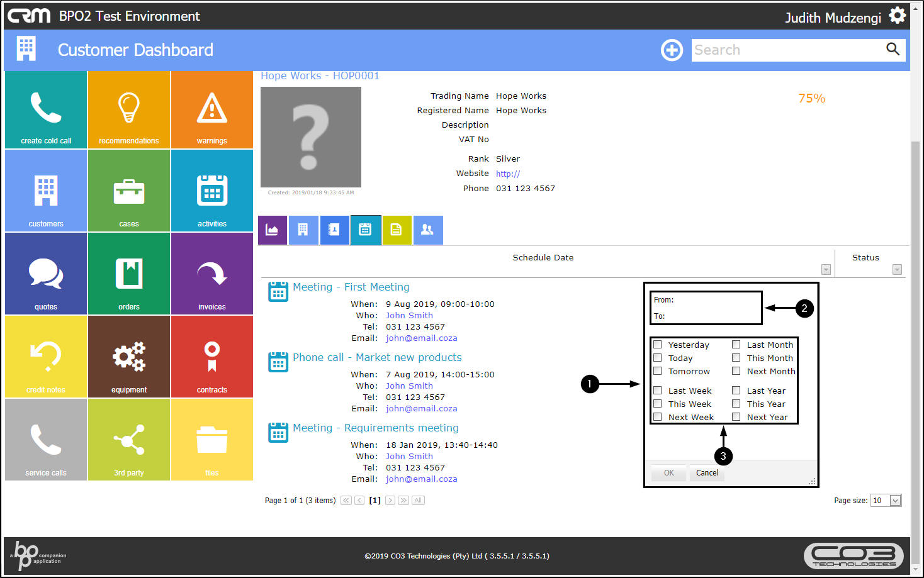Check the Last Year checkbox

(x=736, y=391)
